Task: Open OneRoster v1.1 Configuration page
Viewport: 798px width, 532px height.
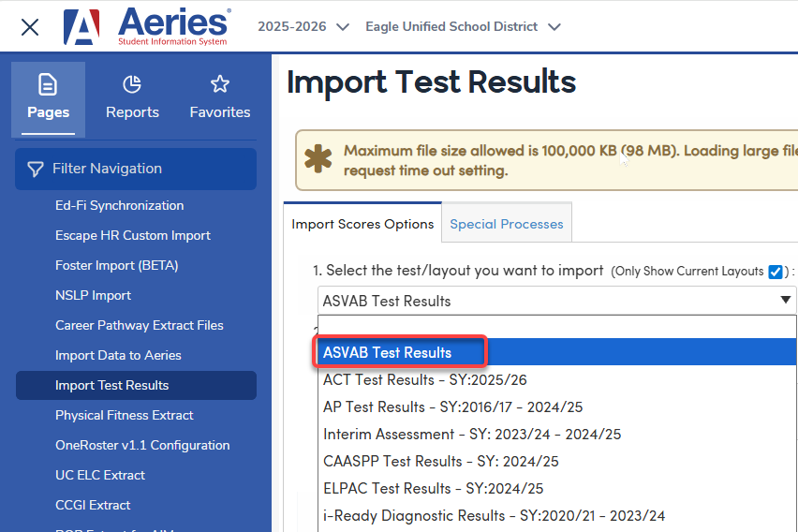Action: pyautogui.click(x=142, y=446)
